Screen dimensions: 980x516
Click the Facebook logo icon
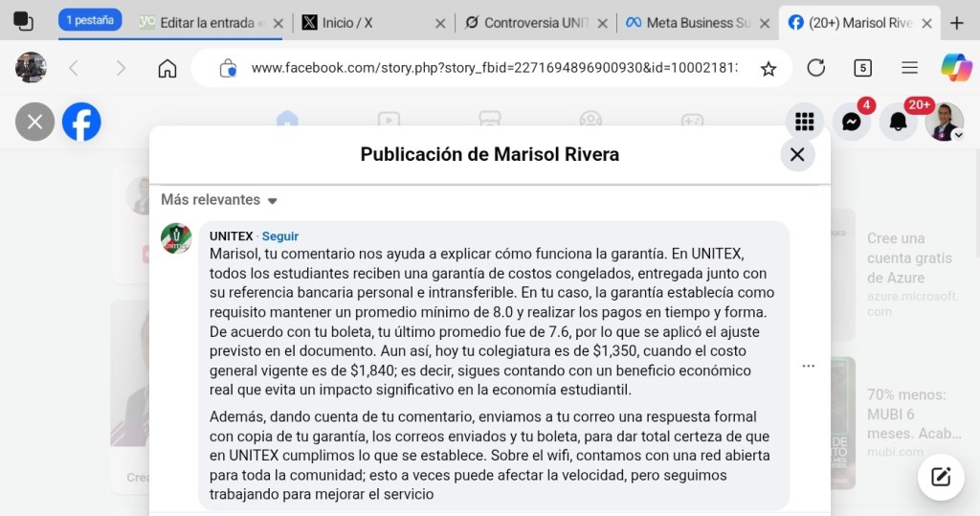click(81, 122)
